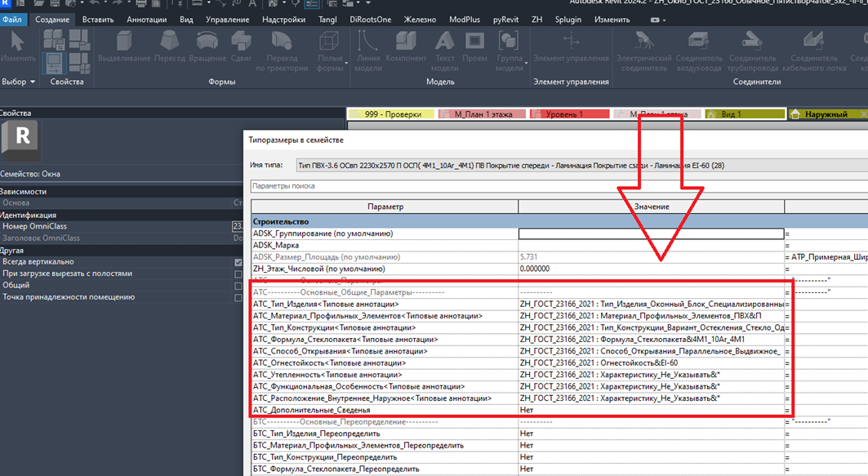Click the Параметр column header
Screen dimensions: 868x476
click(x=385, y=207)
